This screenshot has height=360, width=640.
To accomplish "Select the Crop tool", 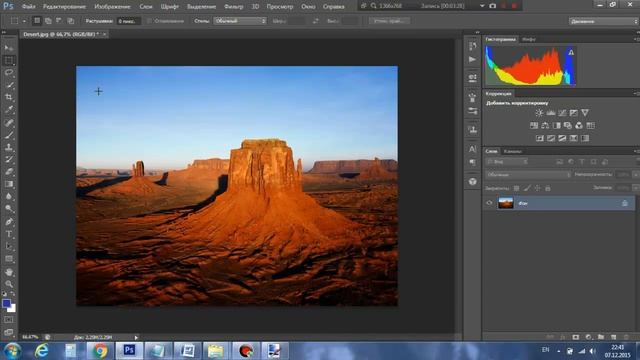I will [9, 98].
